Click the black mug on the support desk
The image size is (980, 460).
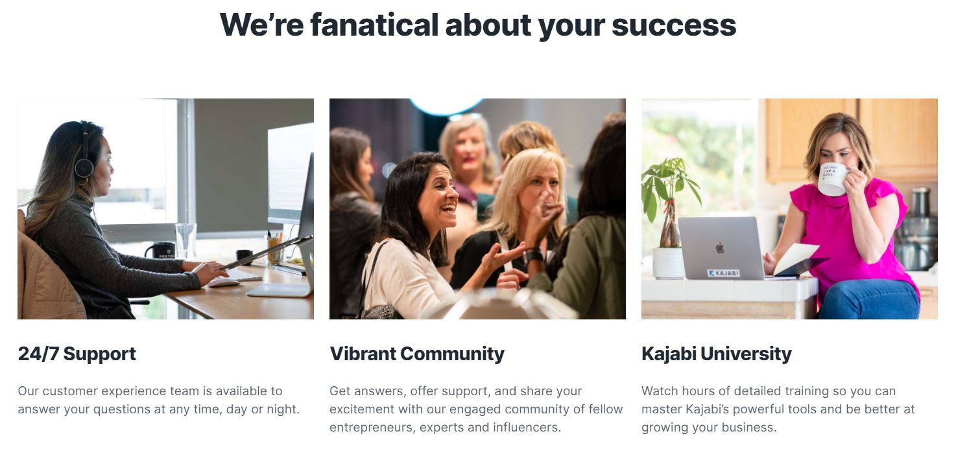pos(160,250)
